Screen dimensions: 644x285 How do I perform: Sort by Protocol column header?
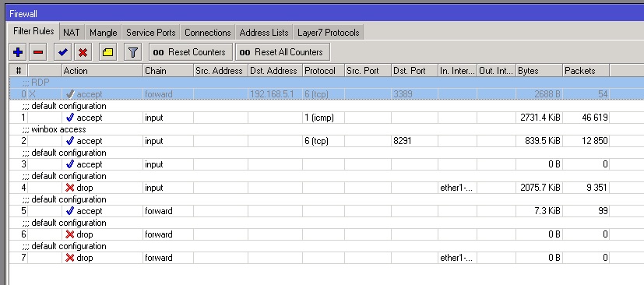[x=324, y=71]
